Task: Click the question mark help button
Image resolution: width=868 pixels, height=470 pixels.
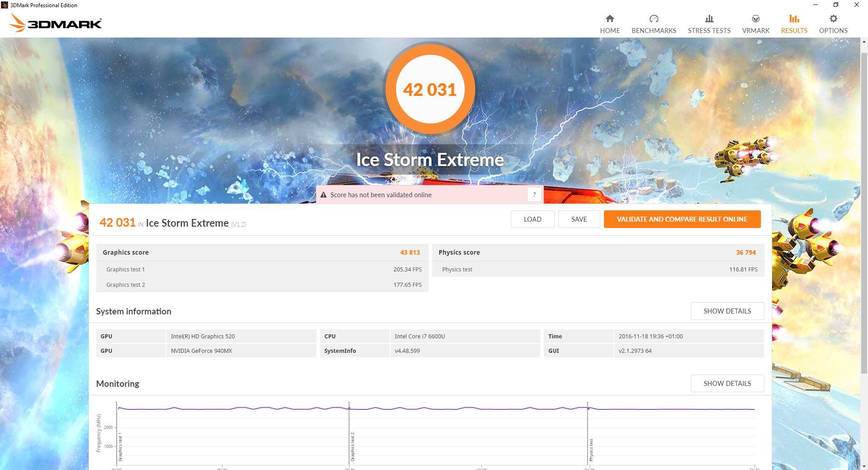Action: pyautogui.click(x=534, y=195)
